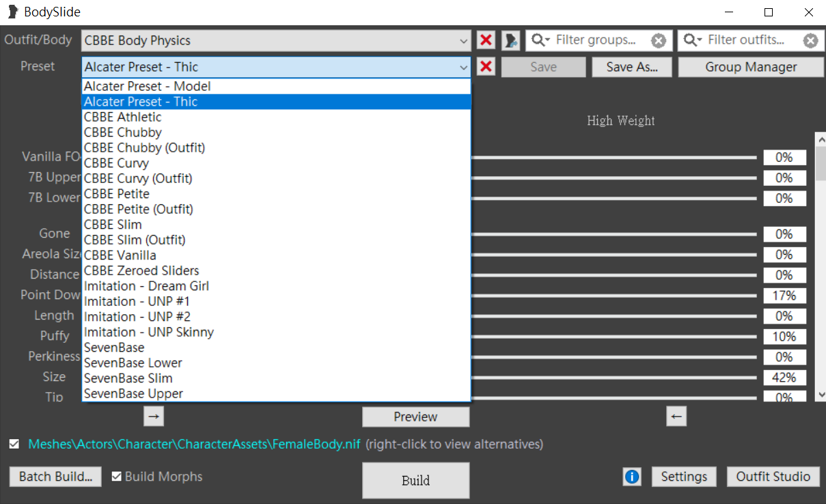The width and height of the screenshot is (826, 504).
Task: Open the Outfit/Body dropdown
Action: pos(276,40)
